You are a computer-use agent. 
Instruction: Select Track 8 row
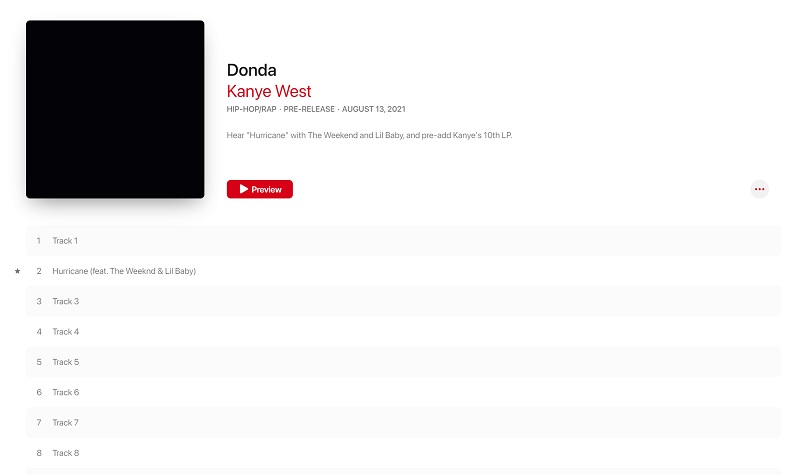pos(403,453)
